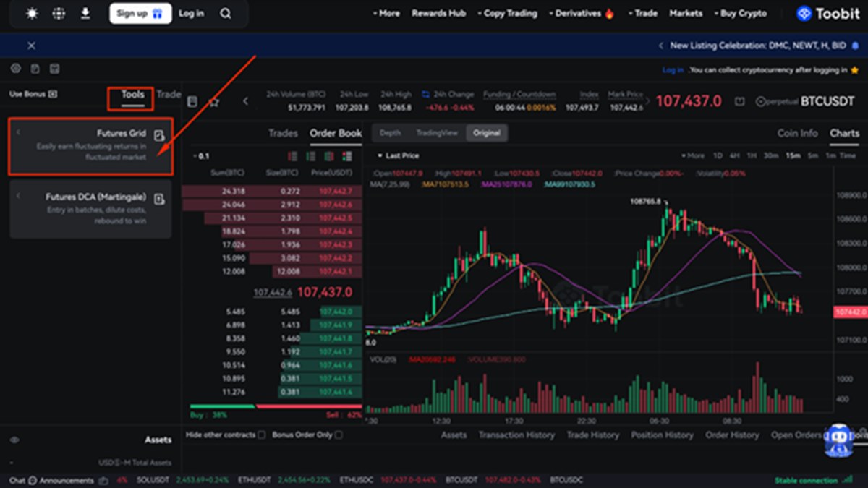Expand the More timeframes dropdown
The height and width of the screenshot is (488, 868).
692,155
